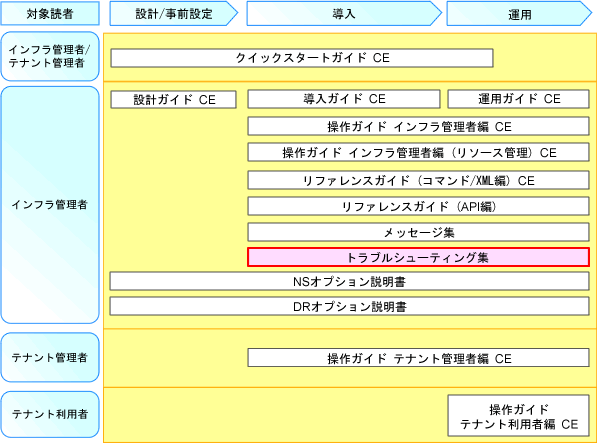Select 操作ガイド インフラ管理者編 (リソース管理) CE
597x443 pixels.
pyautogui.click(x=418, y=153)
